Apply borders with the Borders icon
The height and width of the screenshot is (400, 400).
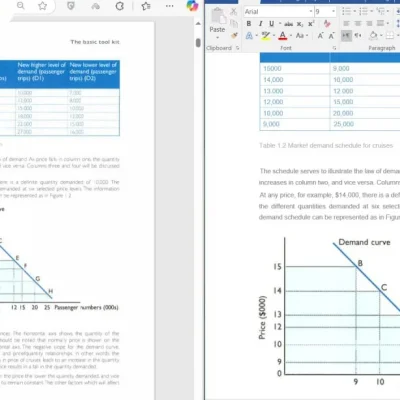pos(389,35)
